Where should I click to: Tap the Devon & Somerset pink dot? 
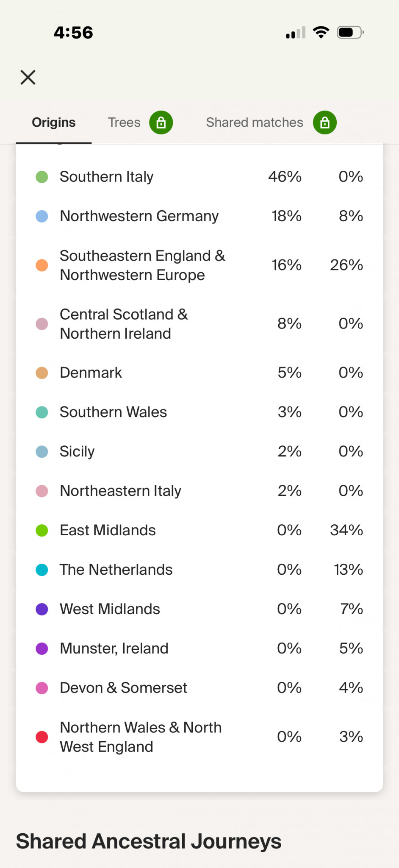[42, 688]
